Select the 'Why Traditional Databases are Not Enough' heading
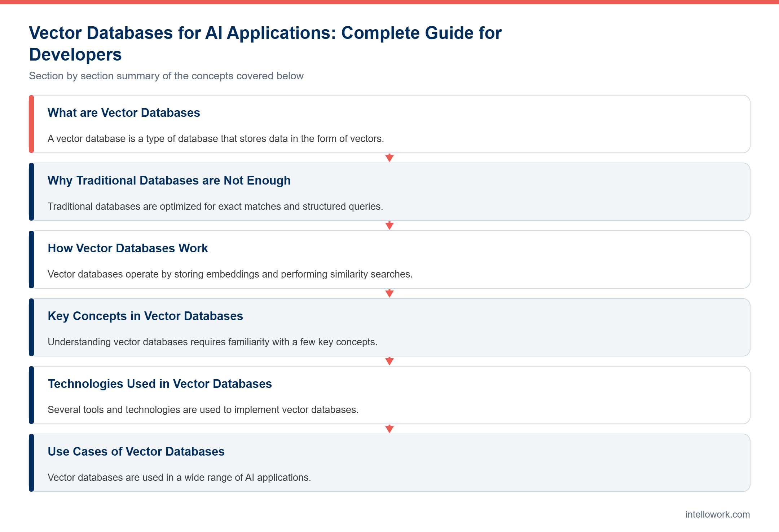The image size is (779, 532). coord(169,181)
